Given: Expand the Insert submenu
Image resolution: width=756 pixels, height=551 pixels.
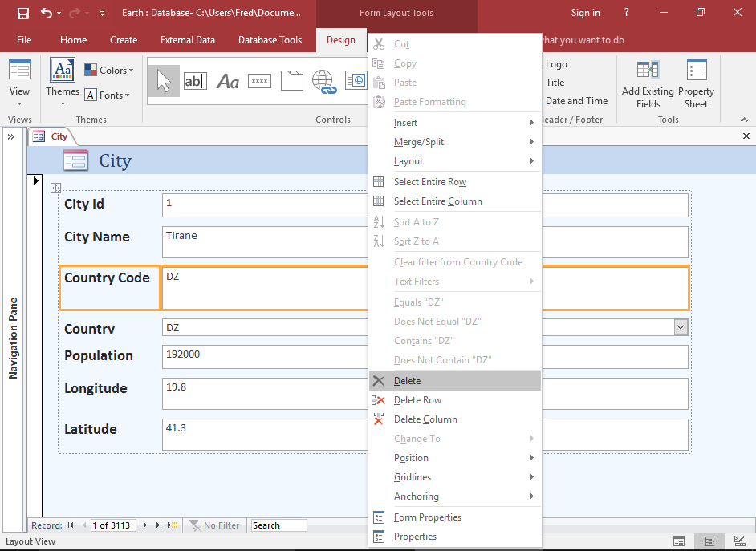Looking at the screenshot, I should pos(455,123).
